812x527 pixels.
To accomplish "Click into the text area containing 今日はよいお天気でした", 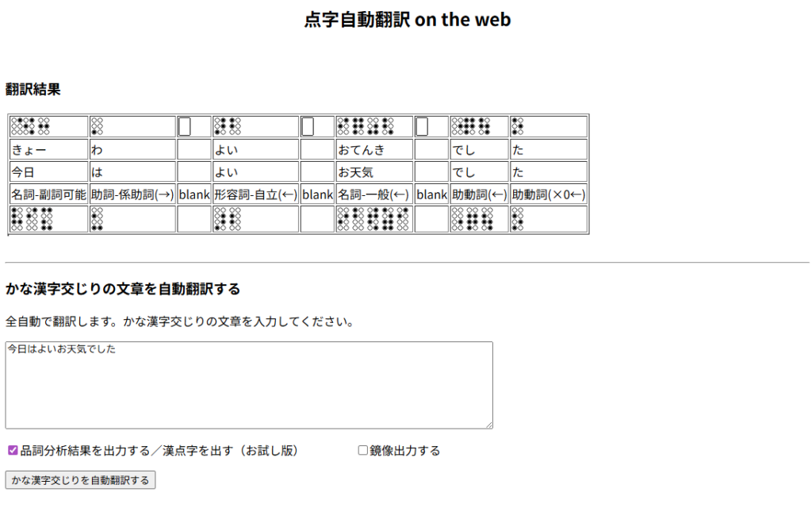I will point(249,385).
